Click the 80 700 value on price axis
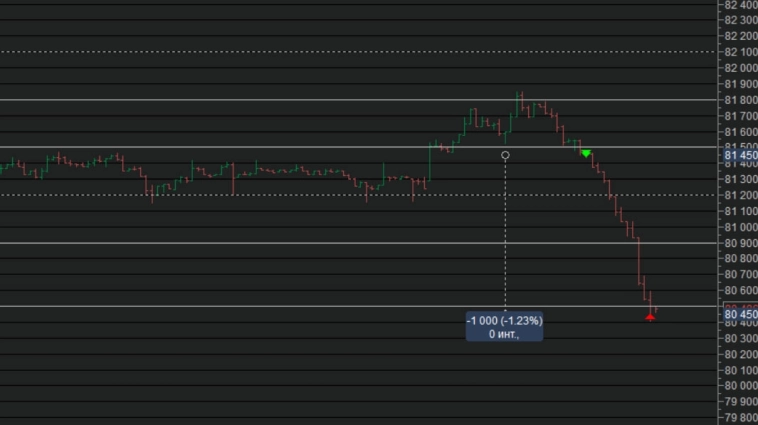Screen dimensions: 758x425 (x=741, y=275)
